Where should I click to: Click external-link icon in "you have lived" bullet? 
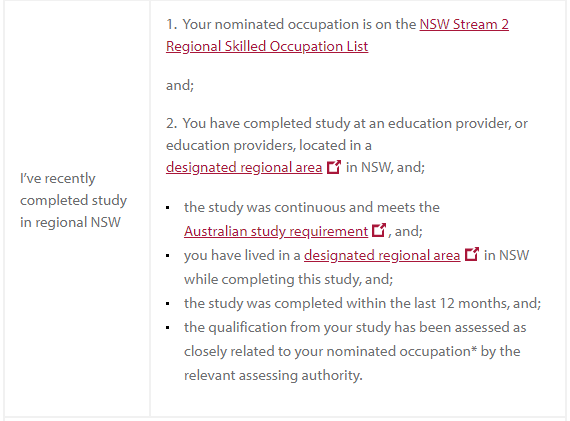pyautogui.click(x=472, y=254)
